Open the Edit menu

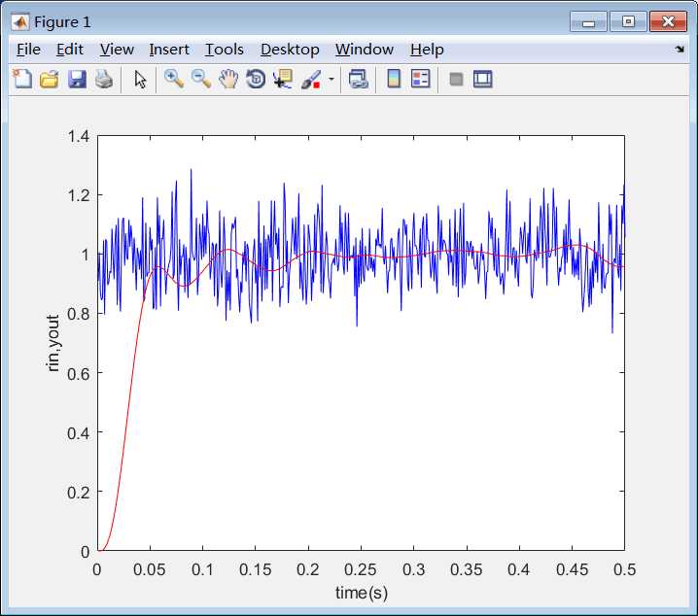click(70, 50)
